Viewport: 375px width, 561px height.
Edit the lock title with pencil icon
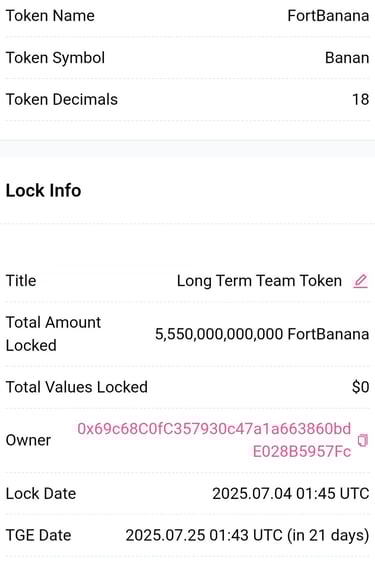[360, 281]
